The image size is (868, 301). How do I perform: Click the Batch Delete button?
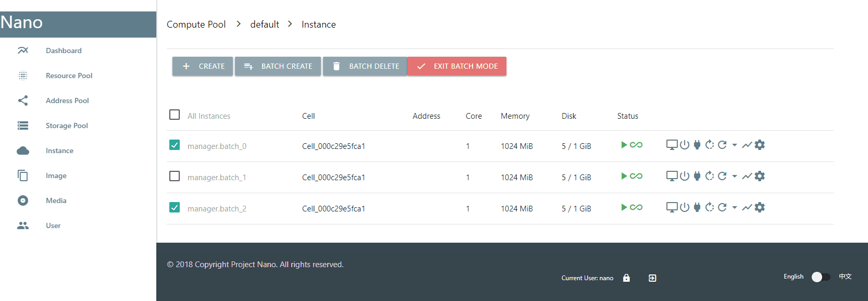365,66
